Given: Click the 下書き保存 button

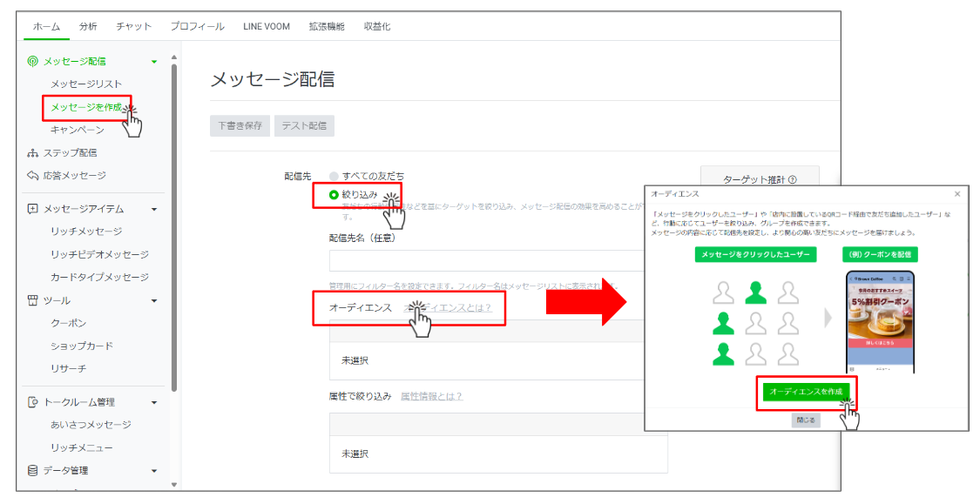Looking at the screenshot, I should coord(240,125).
